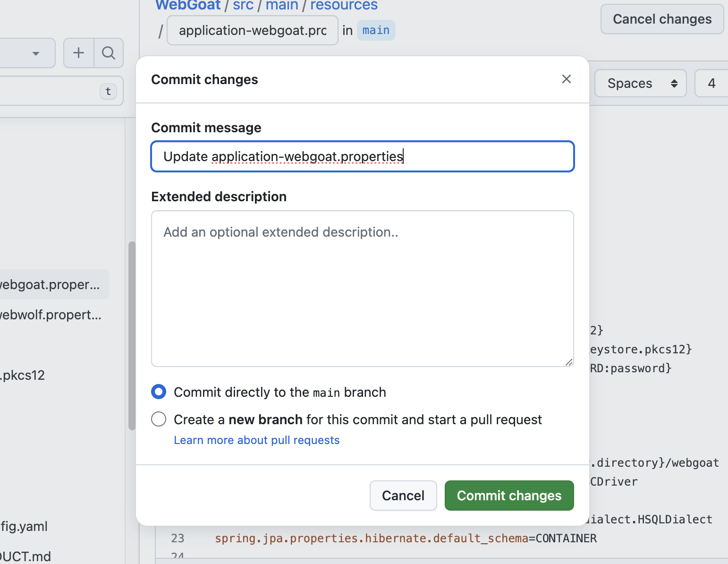
Task: Click the go-to-file filter field
Action: pyautogui.click(x=61, y=91)
